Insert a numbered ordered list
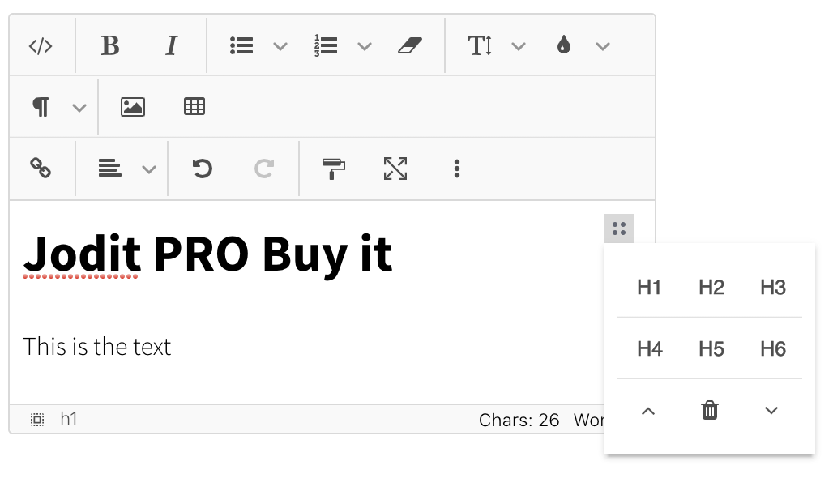 326,45
